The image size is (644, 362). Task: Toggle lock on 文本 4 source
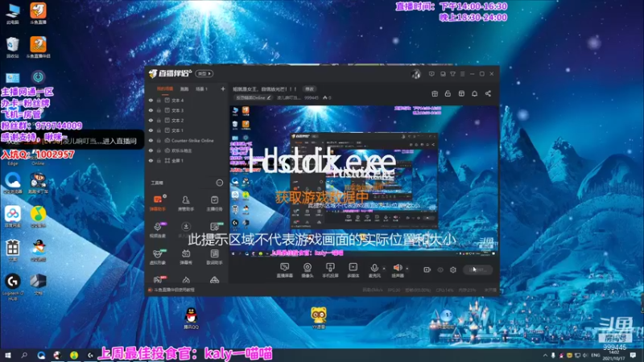coord(159,100)
